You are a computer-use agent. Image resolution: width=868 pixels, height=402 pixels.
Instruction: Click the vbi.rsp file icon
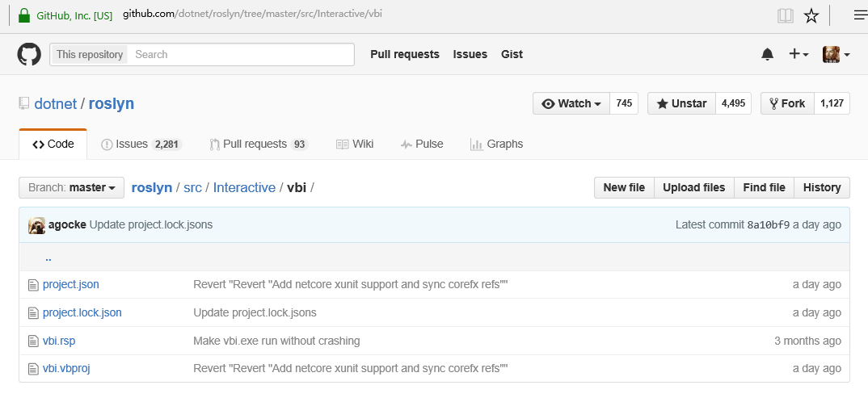[33, 341]
